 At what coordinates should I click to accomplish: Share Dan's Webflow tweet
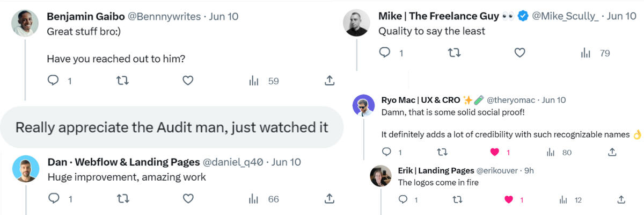(x=330, y=199)
